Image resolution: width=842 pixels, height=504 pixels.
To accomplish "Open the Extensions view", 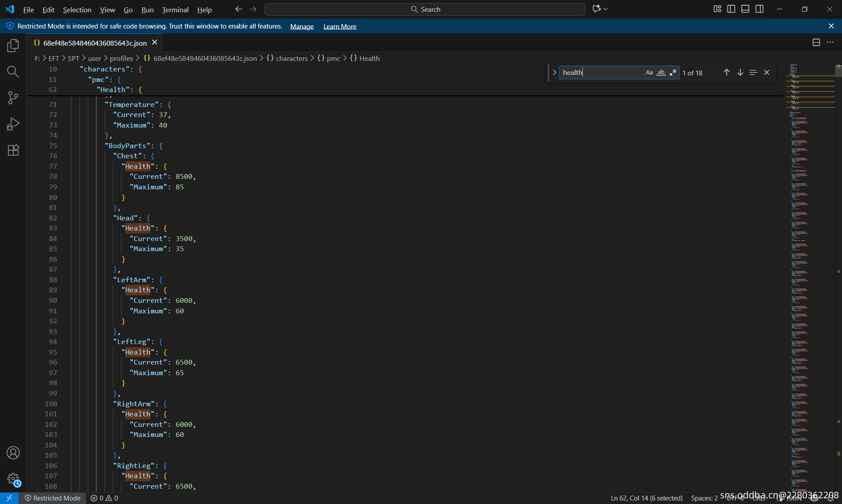I will (x=13, y=150).
